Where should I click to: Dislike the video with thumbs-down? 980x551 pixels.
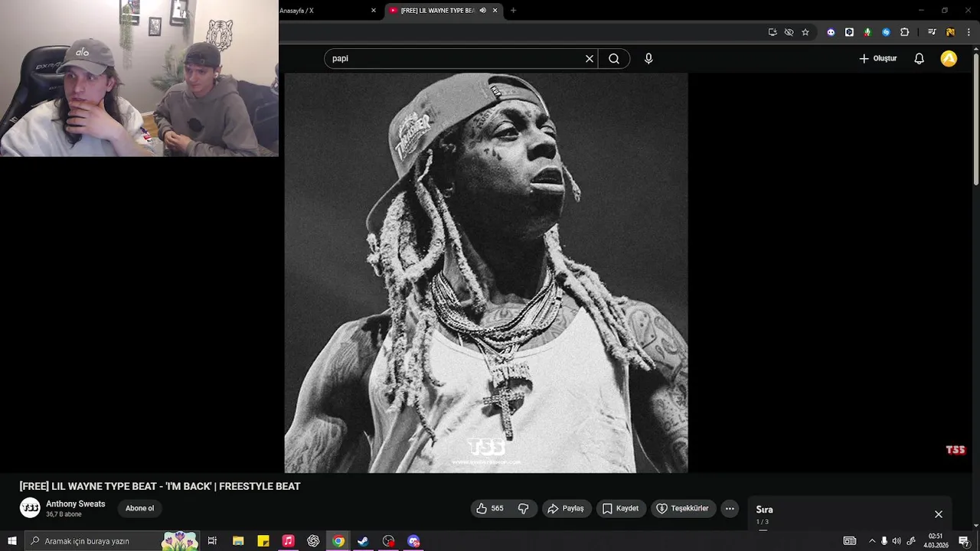click(524, 508)
